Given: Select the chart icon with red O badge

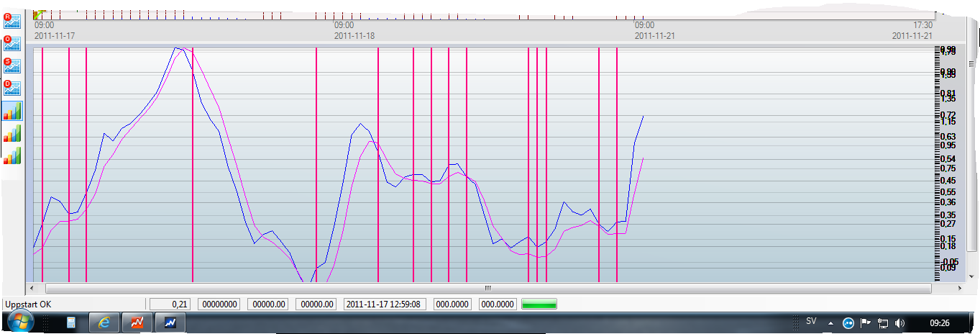Looking at the screenshot, I should 12,43.
